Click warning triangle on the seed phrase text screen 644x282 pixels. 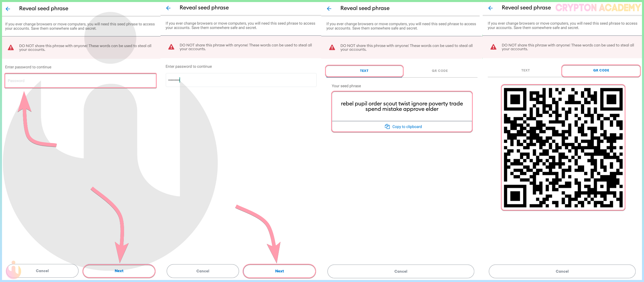pos(332,47)
